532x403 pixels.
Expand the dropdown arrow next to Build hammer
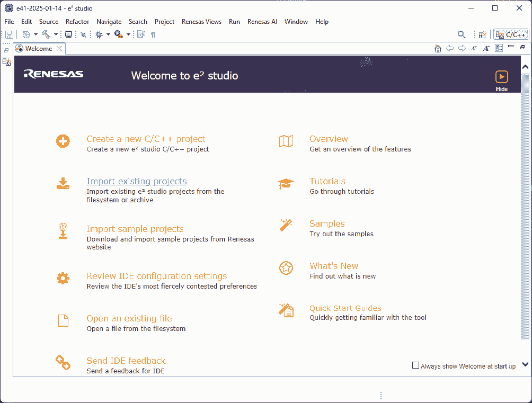[x=56, y=35]
